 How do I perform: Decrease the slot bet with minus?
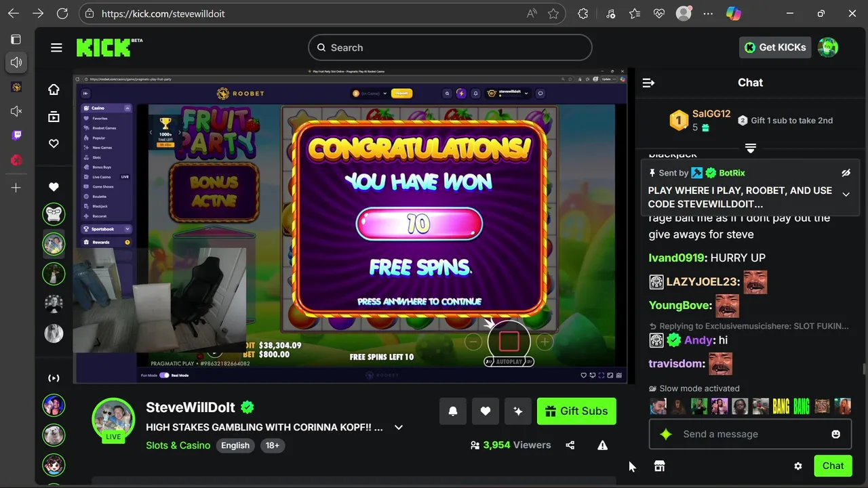pos(473,342)
